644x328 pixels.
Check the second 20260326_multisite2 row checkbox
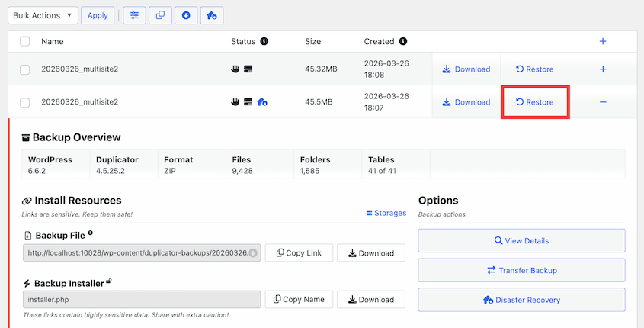[25, 102]
